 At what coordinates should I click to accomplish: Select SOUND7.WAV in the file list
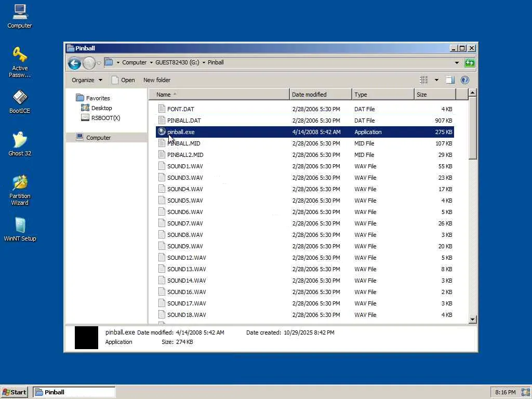click(185, 223)
